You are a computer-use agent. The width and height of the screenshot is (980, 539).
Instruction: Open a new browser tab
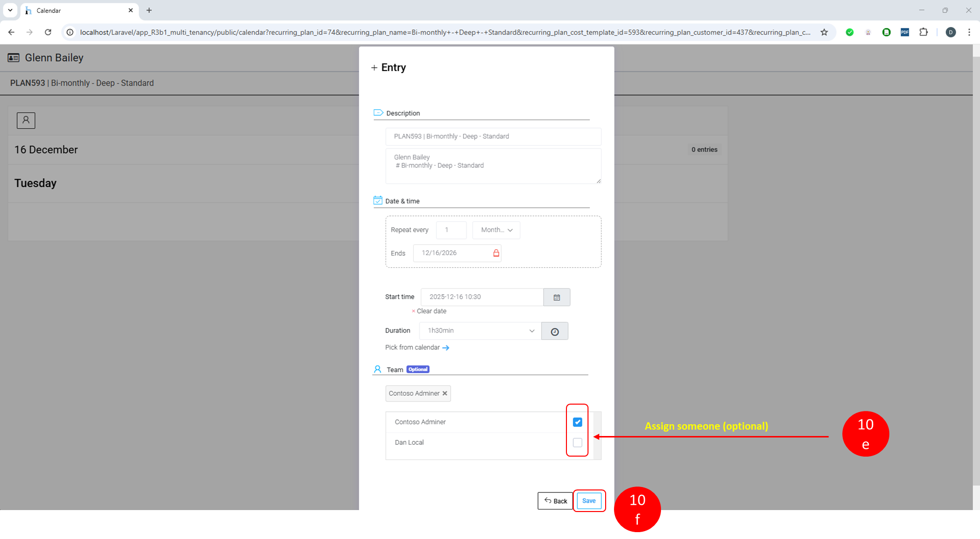coord(149,10)
